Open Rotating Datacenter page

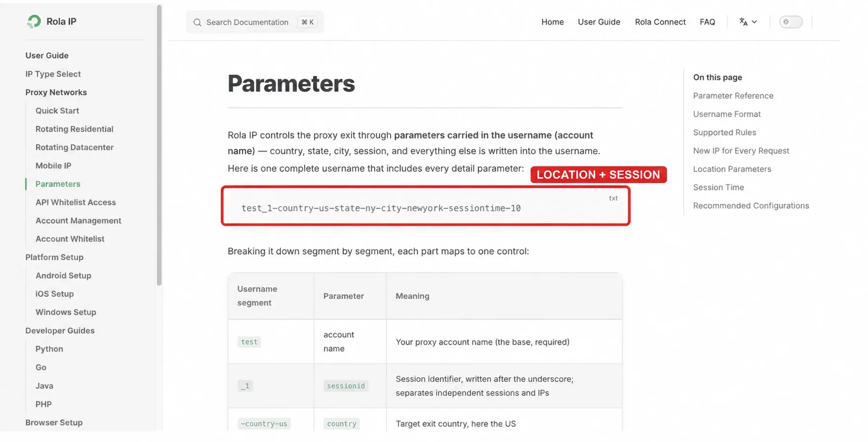point(75,147)
